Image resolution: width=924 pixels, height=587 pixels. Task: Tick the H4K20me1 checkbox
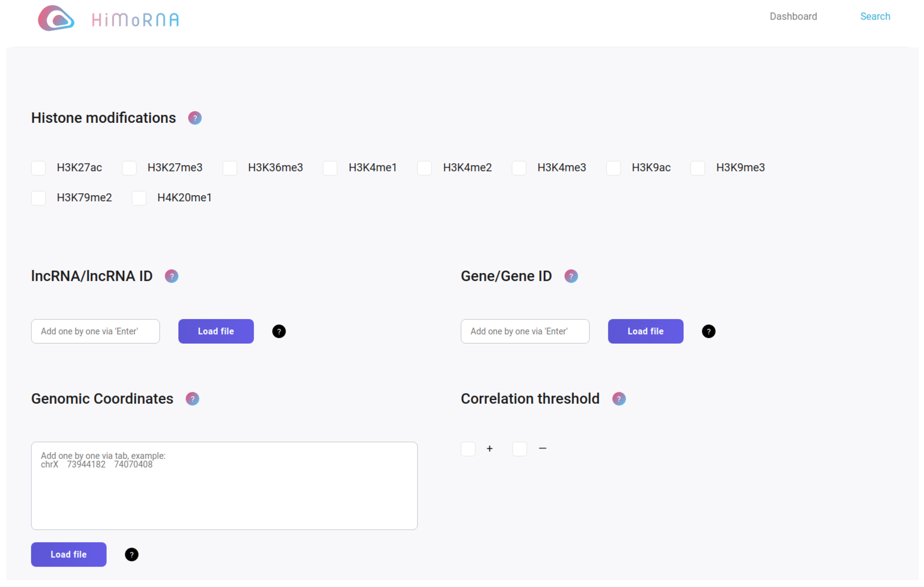(139, 198)
